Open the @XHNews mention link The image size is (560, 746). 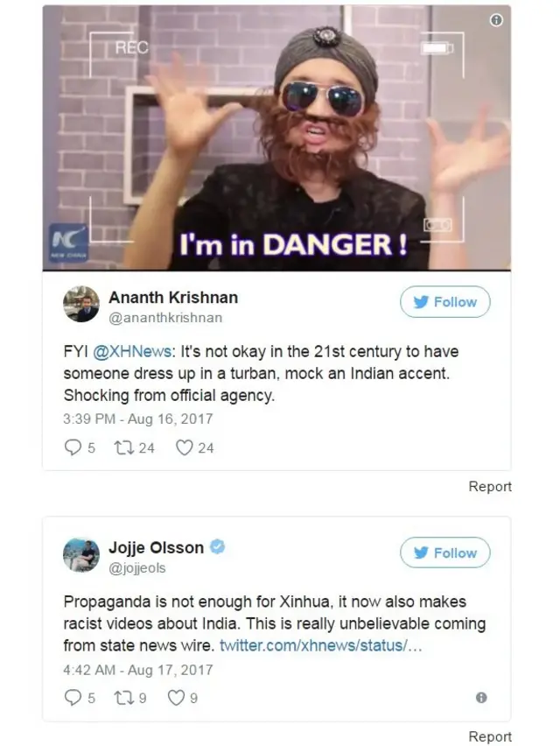(131, 352)
